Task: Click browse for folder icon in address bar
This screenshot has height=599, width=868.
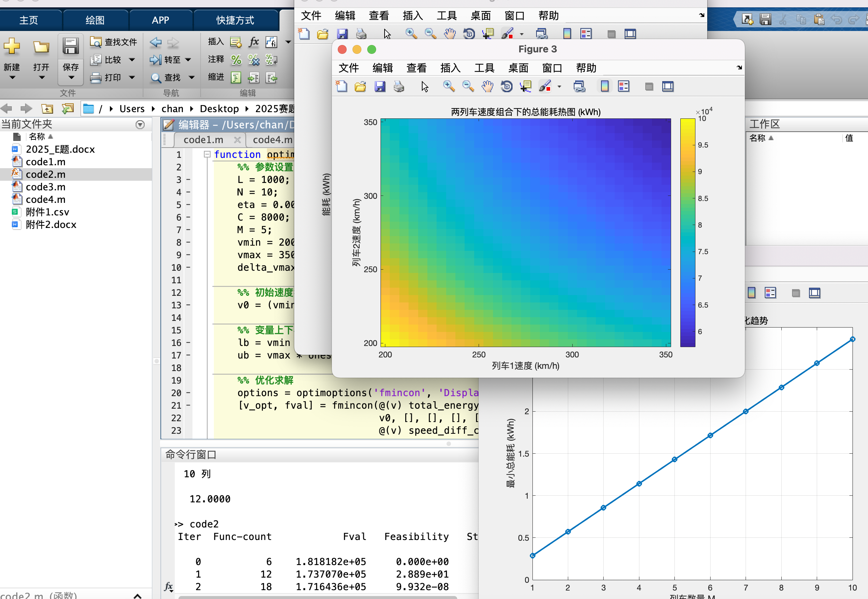Action: coord(68,109)
